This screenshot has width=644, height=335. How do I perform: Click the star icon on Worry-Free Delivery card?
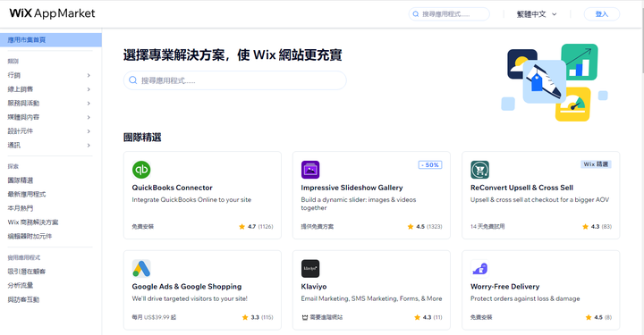pos(589,317)
